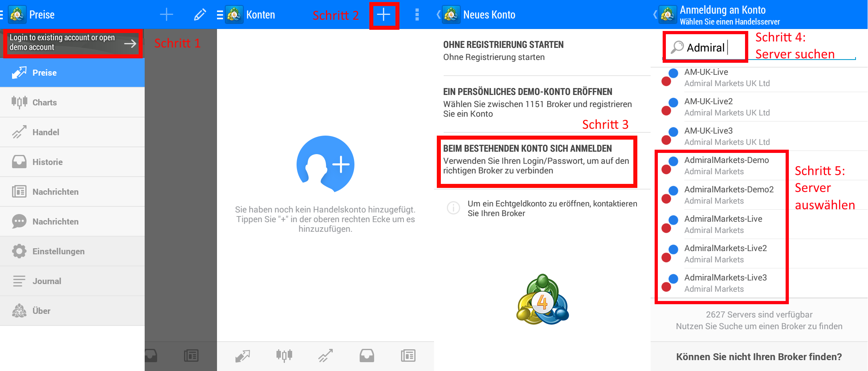Tap the inbox Historie tab in Konten bottom bar
This screenshot has height=371, width=868.
click(x=367, y=356)
